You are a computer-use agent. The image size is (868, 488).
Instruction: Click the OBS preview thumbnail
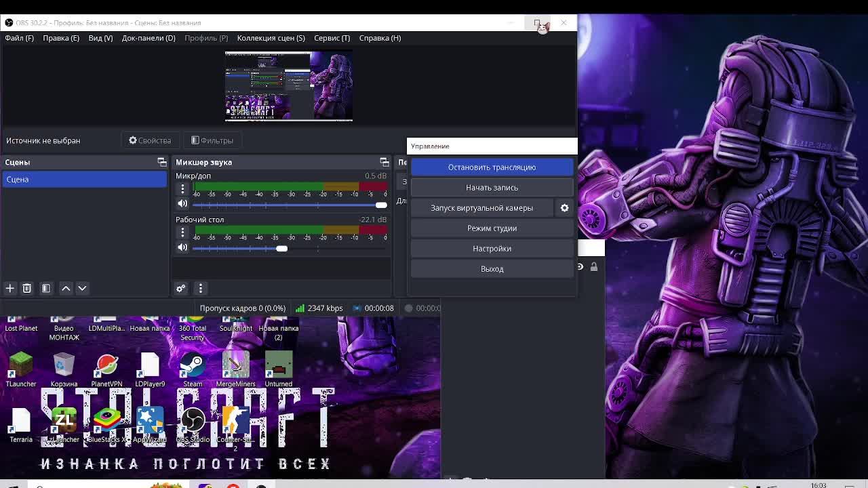click(x=289, y=87)
